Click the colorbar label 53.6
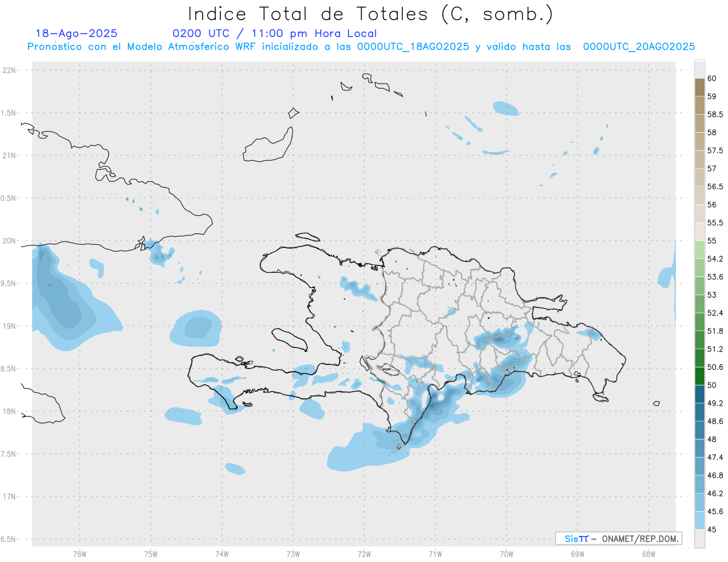 tap(715, 277)
